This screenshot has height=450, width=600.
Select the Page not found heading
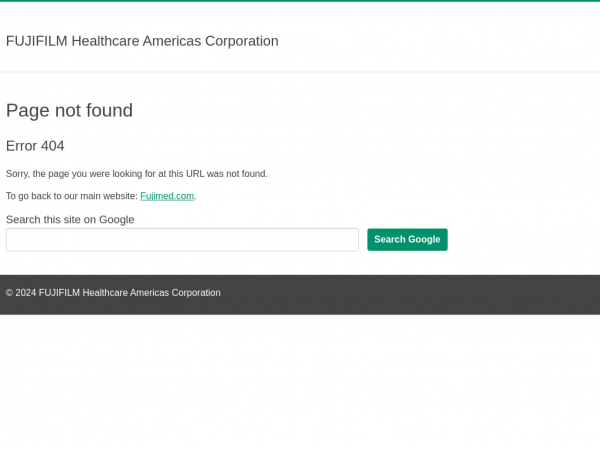[x=70, y=111]
